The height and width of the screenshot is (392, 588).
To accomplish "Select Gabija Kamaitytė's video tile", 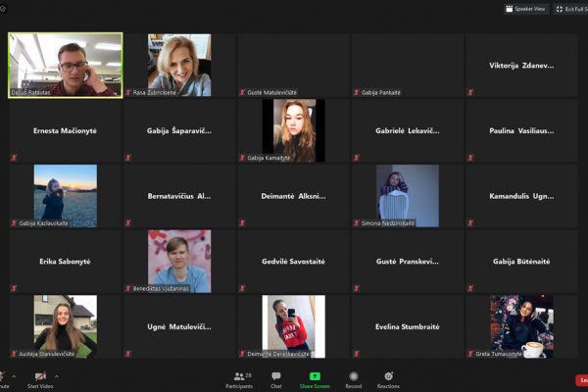I will (294, 130).
